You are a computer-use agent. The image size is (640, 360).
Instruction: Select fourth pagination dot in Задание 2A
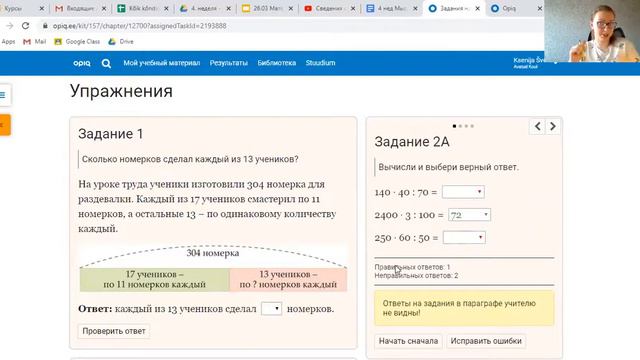click(472, 126)
